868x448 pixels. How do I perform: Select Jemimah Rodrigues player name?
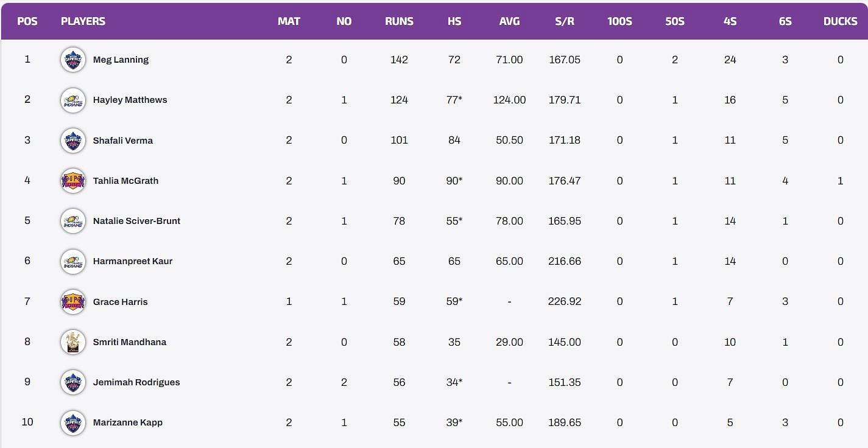136,382
